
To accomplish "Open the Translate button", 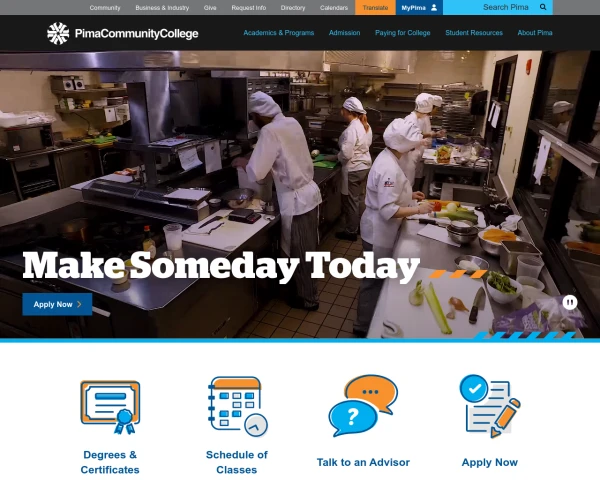I will (375, 7).
